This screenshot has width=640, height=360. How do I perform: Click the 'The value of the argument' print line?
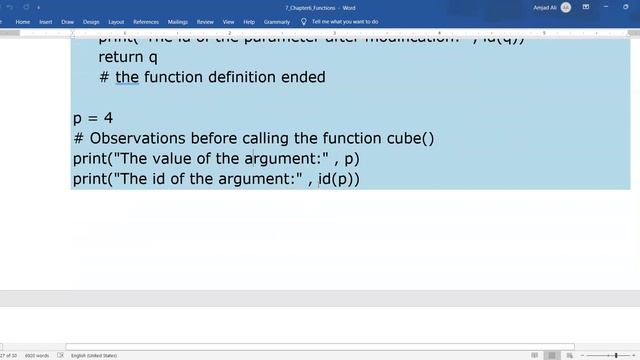[x=216, y=159]
